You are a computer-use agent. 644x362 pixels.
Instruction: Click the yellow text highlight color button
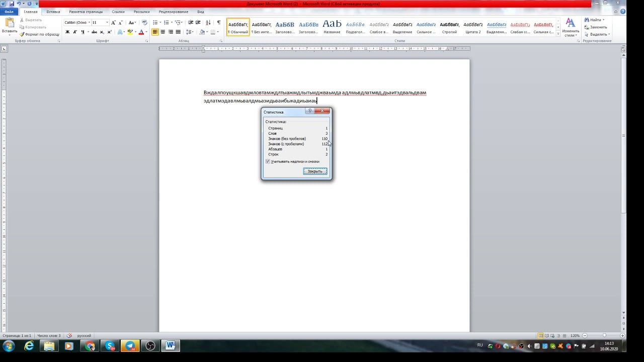click(x=130, y=32)
